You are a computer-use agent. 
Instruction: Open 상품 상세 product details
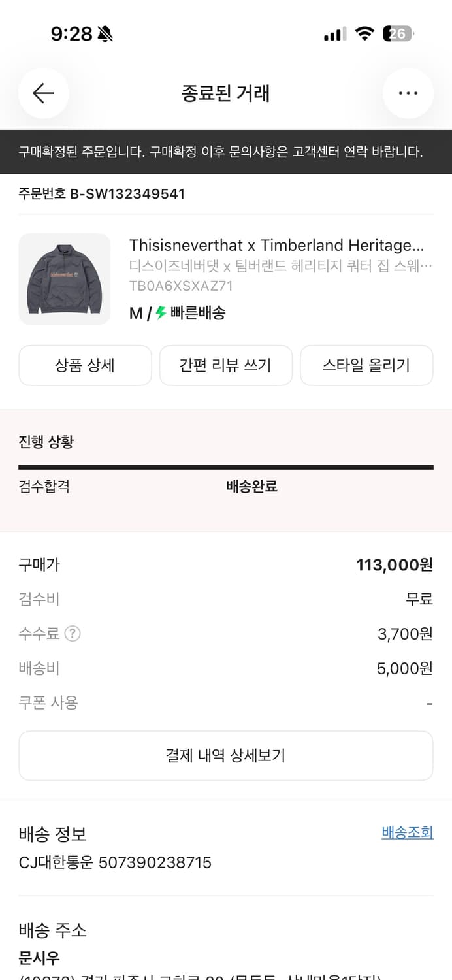[85, 366]
